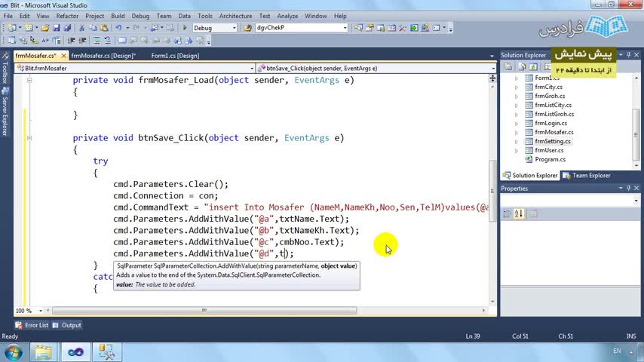This screenshot has width=644, height=362.
Task: Open the Error List panel
Action: pyautogui.click(x=32, y=325)
